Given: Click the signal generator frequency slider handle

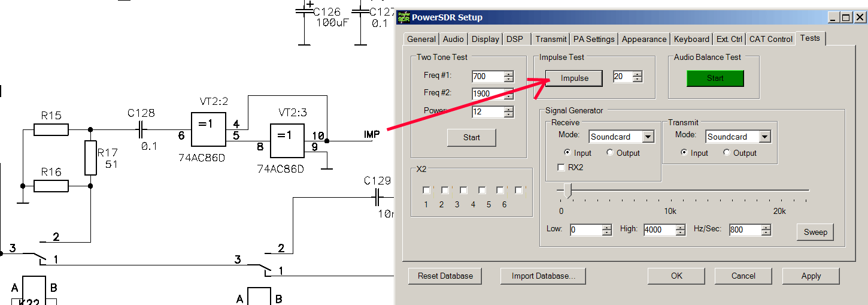Looking at the screenshot, I should (x=567, y=191).
